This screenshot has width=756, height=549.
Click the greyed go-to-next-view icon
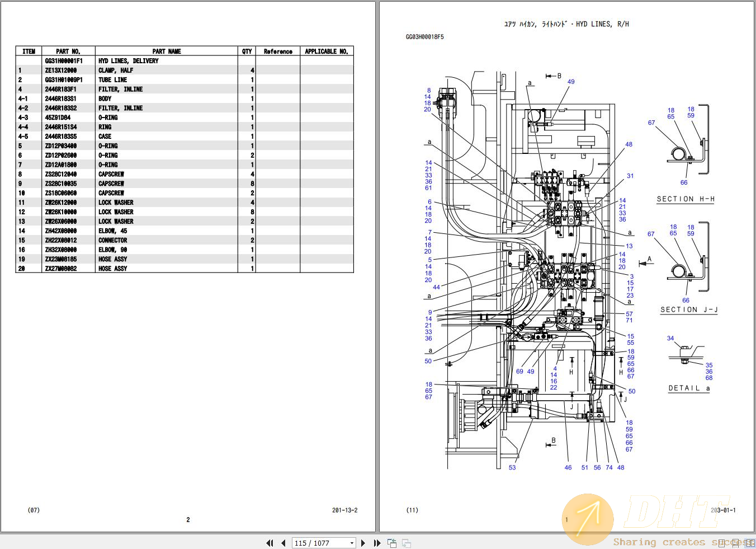tap(407, 543)
